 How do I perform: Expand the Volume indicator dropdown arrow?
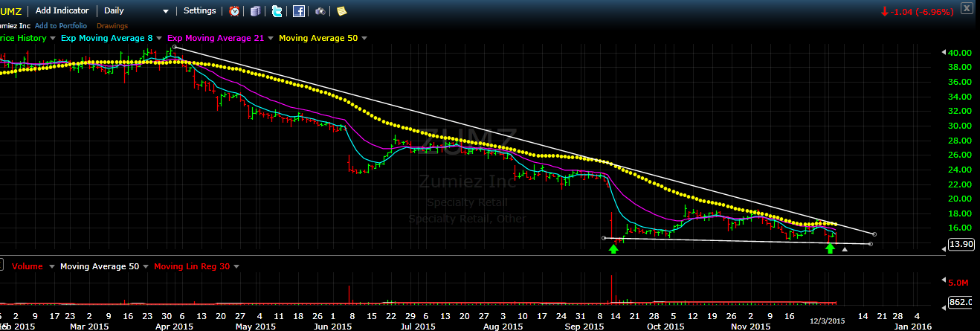tap(51, 266)
